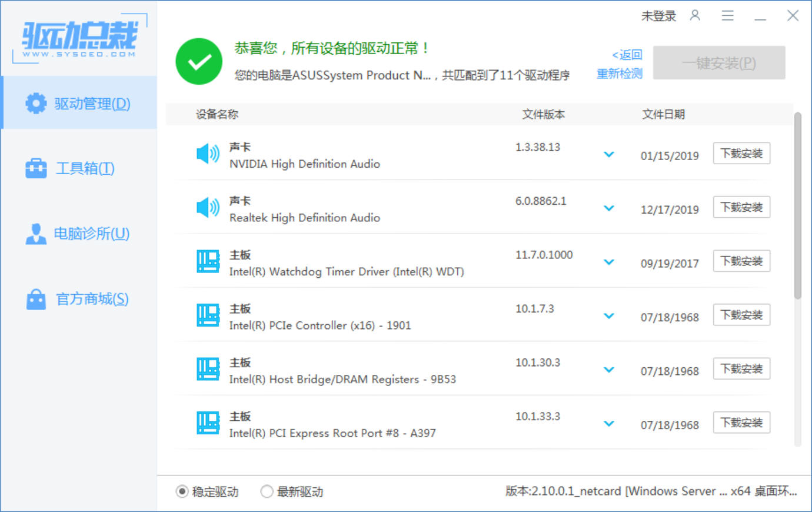Select the 最新驱动 radio button
Image resolution: width=812 pixels, height=512 pixels.
pos(267,491)
